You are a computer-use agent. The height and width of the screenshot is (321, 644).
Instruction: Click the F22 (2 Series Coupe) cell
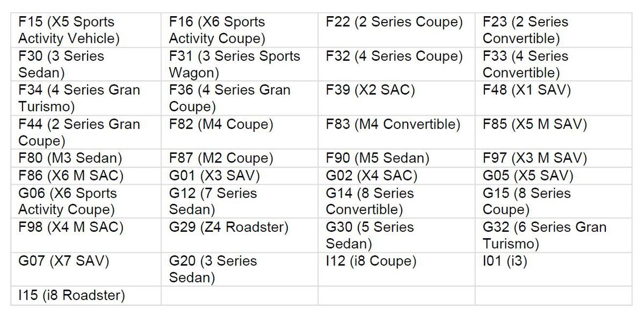[394, 23]
